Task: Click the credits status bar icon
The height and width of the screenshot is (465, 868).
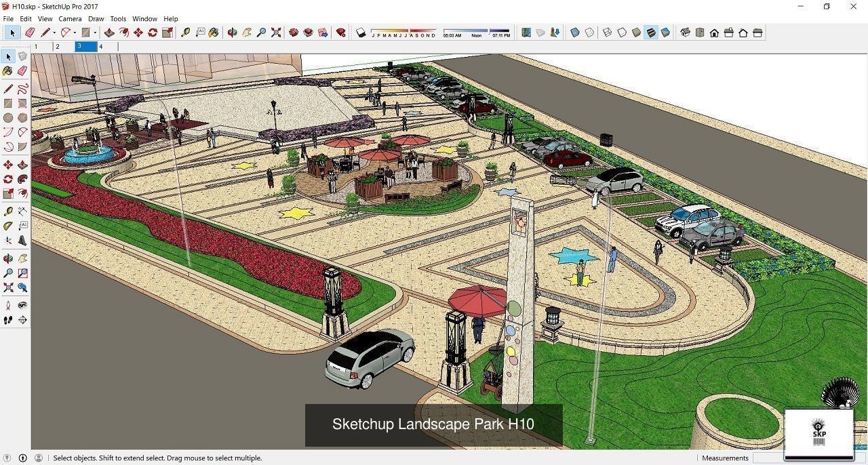Action: pos(22,458)
